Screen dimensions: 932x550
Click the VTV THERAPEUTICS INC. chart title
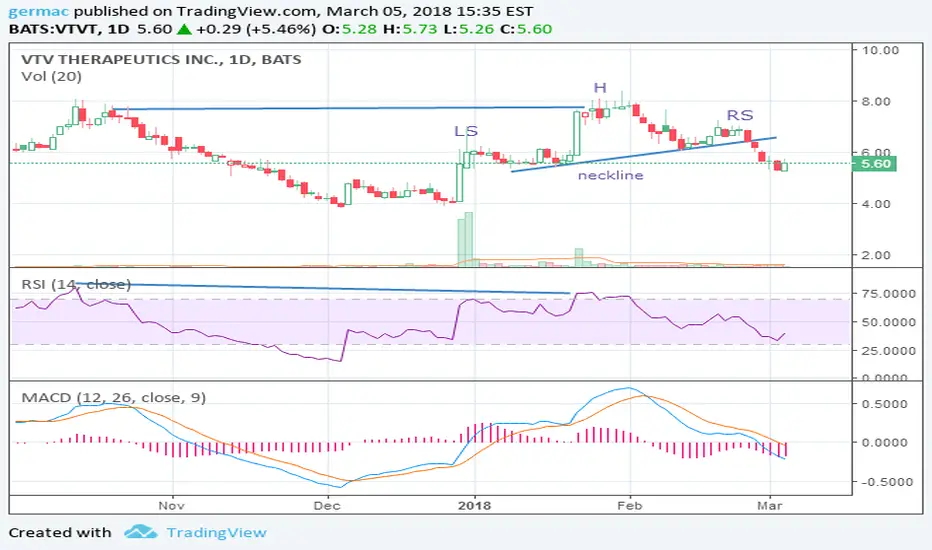tap(161, 59)
